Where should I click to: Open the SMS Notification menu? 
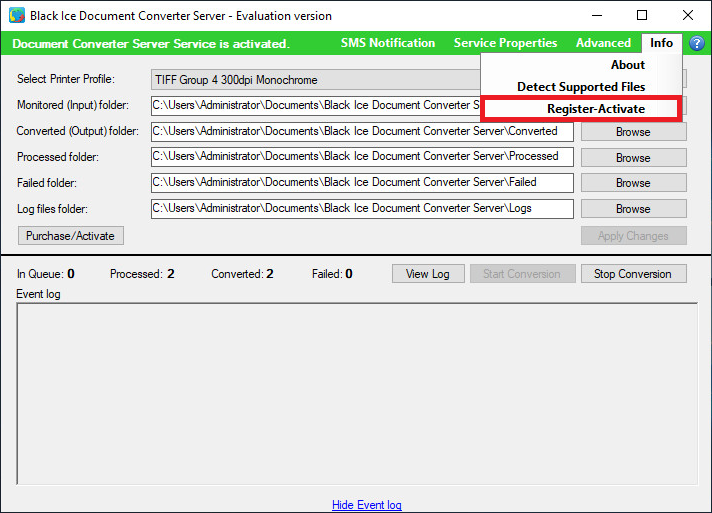pos(388,43)
